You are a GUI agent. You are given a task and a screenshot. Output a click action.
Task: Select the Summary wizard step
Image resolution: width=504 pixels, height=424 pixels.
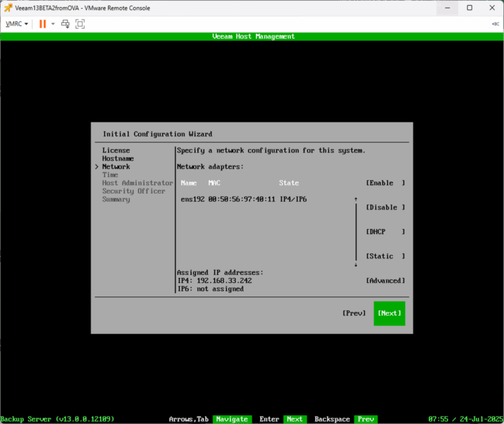click(x=116, y=199)
